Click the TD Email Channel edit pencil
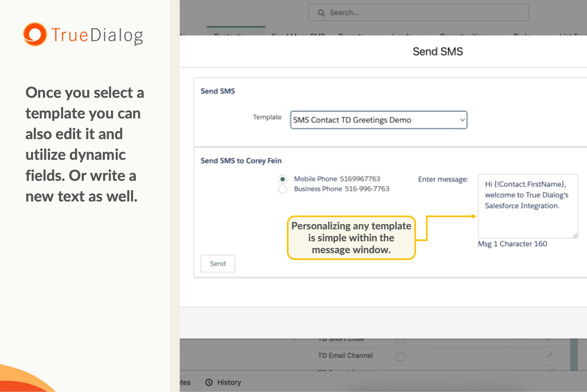Image resolution: width=587 pixels, height=392 pixels. click(550, 355)
